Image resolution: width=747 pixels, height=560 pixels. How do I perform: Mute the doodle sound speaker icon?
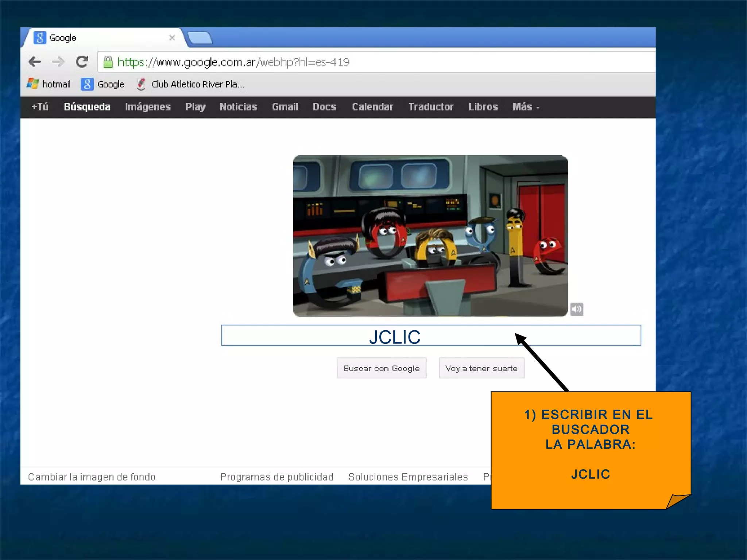pos(577,309)
